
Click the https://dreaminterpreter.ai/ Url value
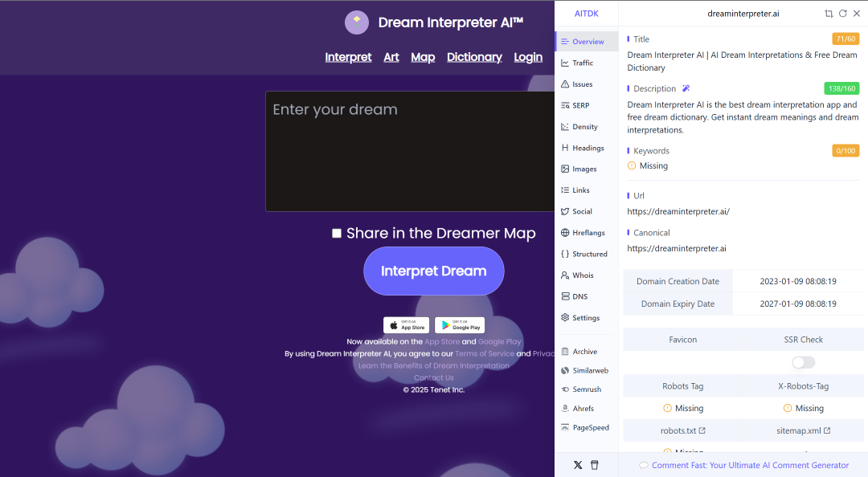point(678,211)
